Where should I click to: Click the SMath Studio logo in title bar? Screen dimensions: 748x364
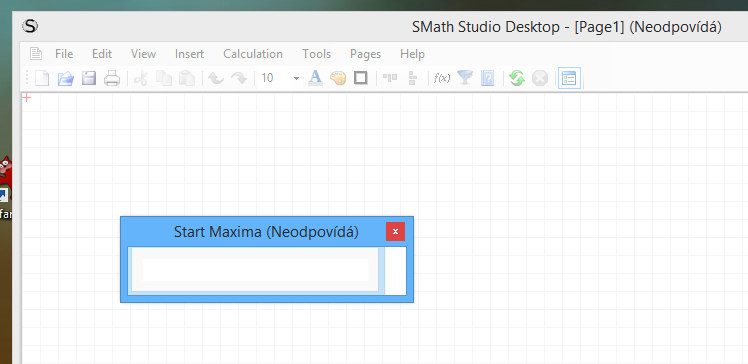(x=30, y=26)
